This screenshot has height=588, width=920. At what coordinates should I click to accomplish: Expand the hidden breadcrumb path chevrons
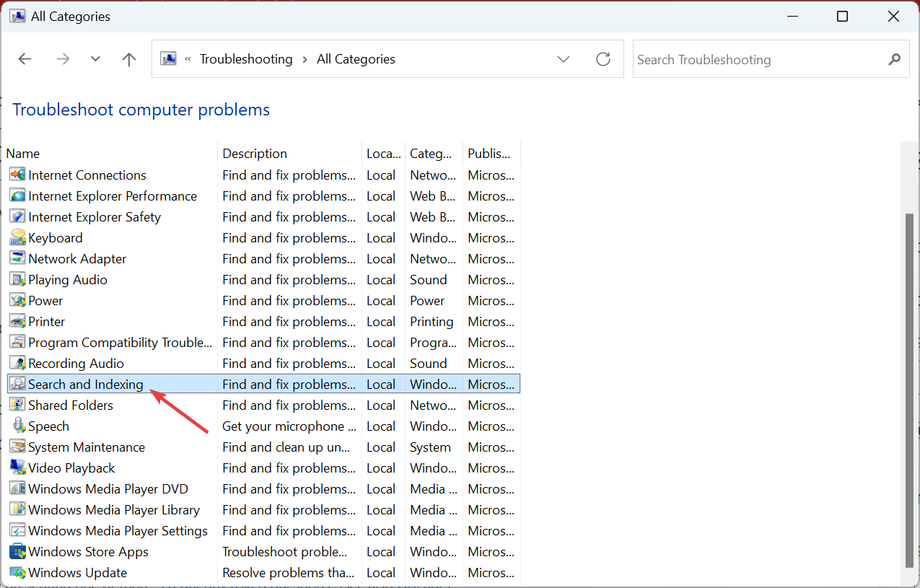188,59
